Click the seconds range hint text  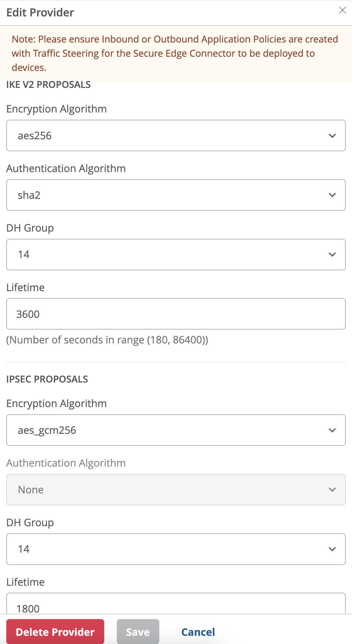coord(107,340)
